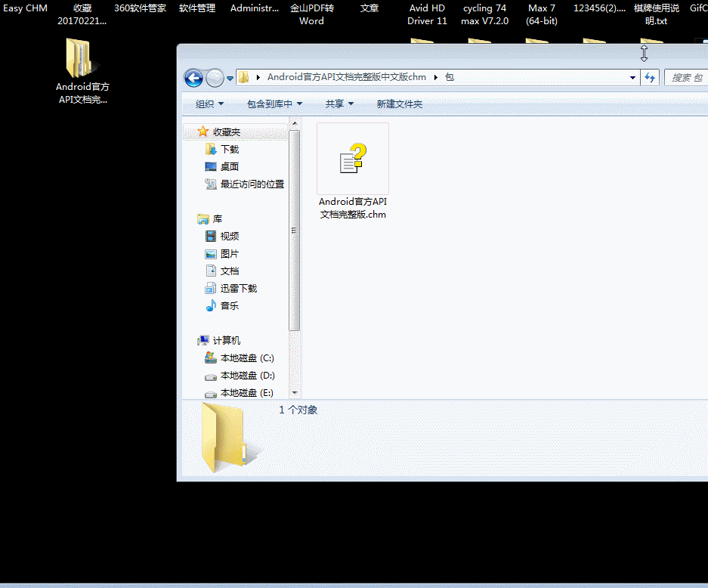Click the 本地磁盘 (C:) drive icon
The height and width of the screenshot is (588, 708).
point(210,357)
